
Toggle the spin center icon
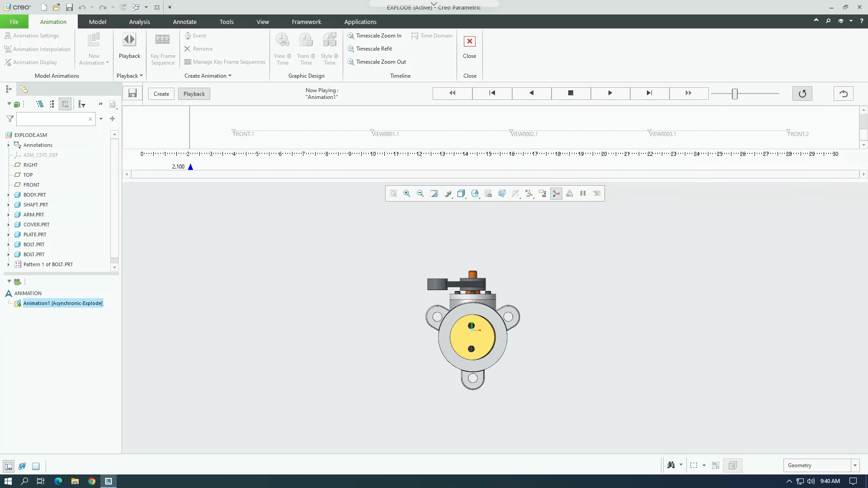[556, 193]
